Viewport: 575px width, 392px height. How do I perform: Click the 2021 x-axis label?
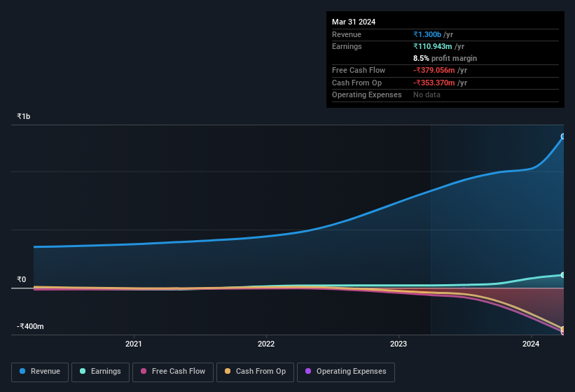[134, 344]
